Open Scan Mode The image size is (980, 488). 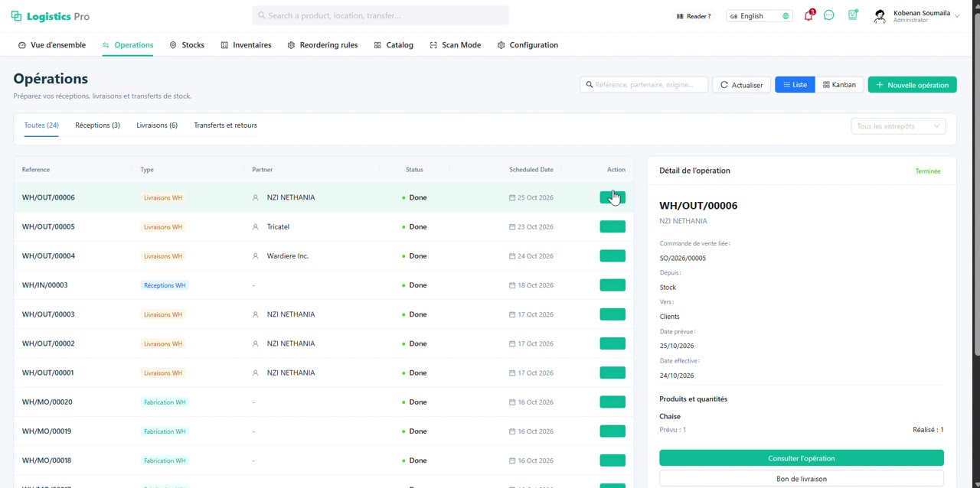[x=455, y=45]
